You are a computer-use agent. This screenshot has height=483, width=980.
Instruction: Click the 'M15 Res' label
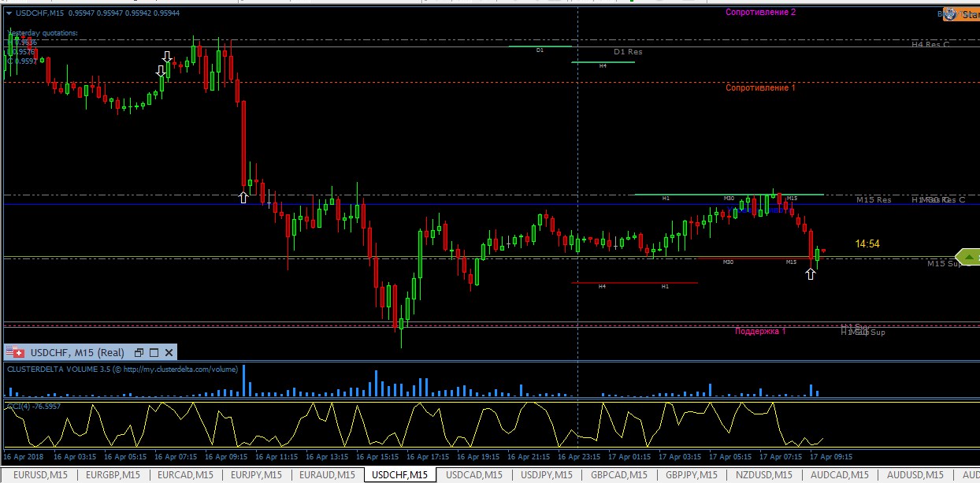pyautogui.click(x=874, y=200)
